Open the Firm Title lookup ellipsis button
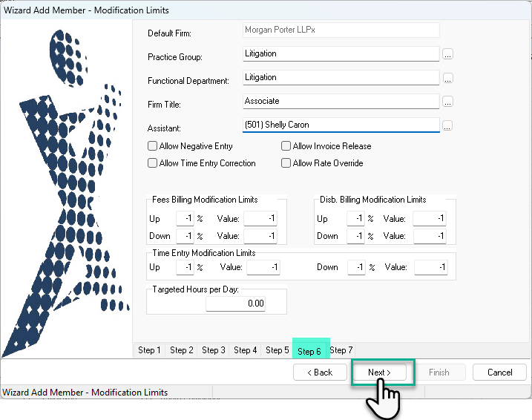 [x=447, y=102]
